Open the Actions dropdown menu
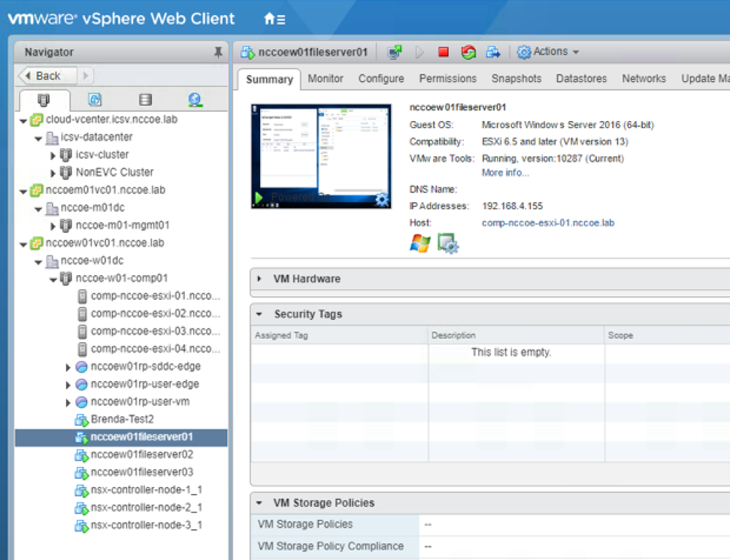 548,52
